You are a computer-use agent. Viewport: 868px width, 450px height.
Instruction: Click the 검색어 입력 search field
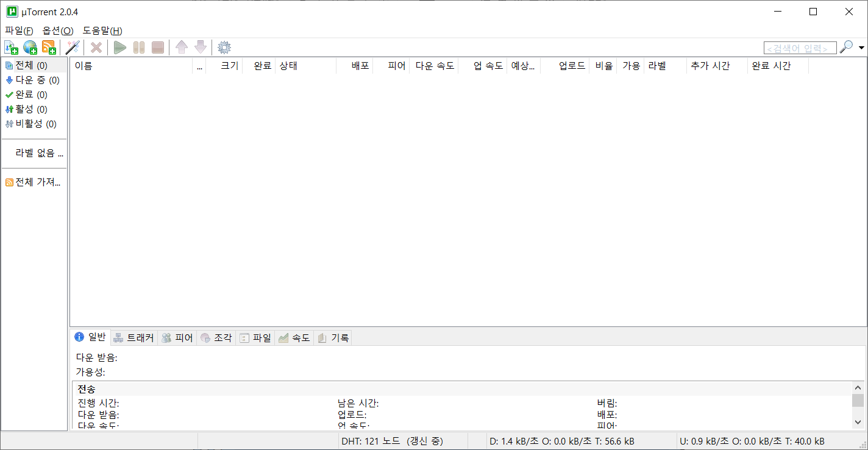tap(800, 48)
